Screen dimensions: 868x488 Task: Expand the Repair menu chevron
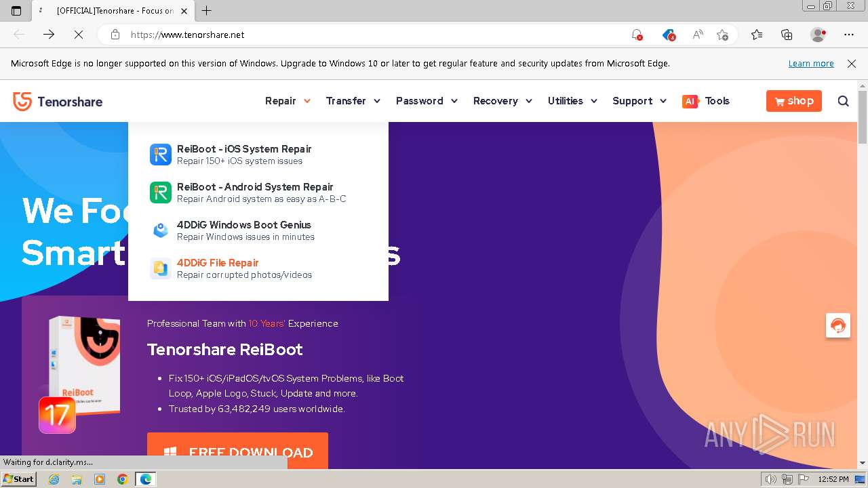coord(307,101)
